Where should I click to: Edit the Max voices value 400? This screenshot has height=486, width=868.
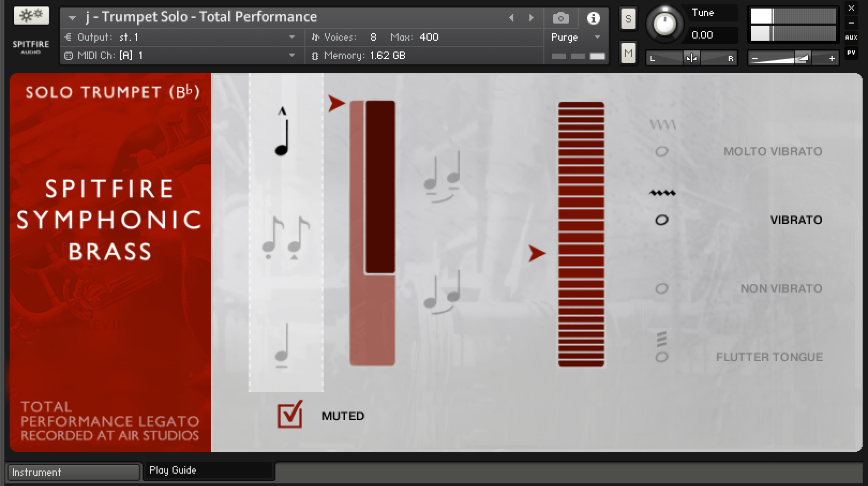(429, 37)
